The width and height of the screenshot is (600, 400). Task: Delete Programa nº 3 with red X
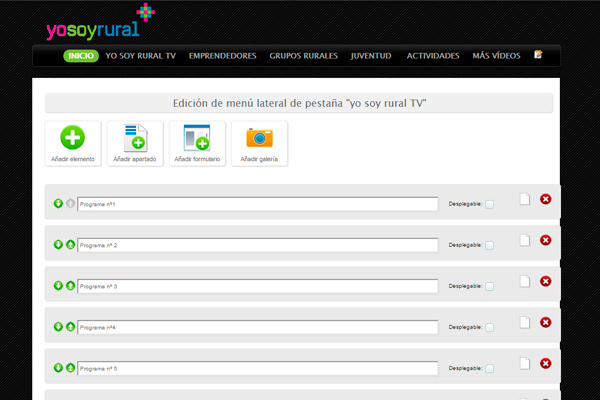(546, 281)
